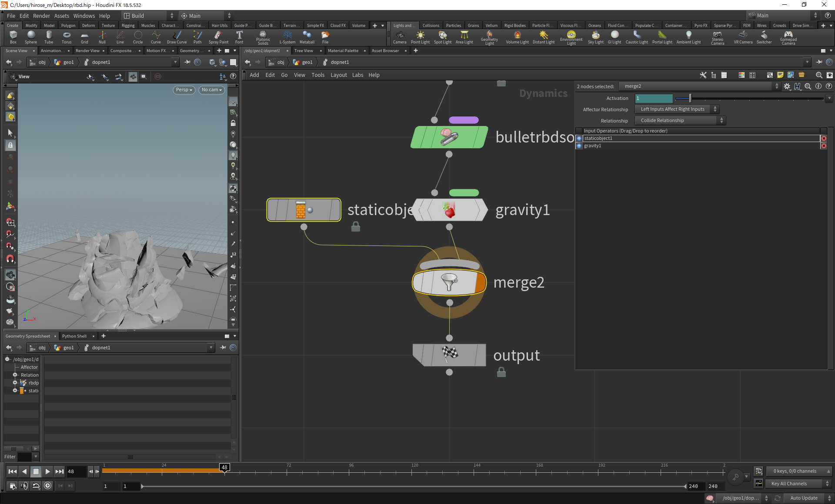Switch to the Tree View tab
Viewport: 835px width, 504px height.
coord(304,51)
